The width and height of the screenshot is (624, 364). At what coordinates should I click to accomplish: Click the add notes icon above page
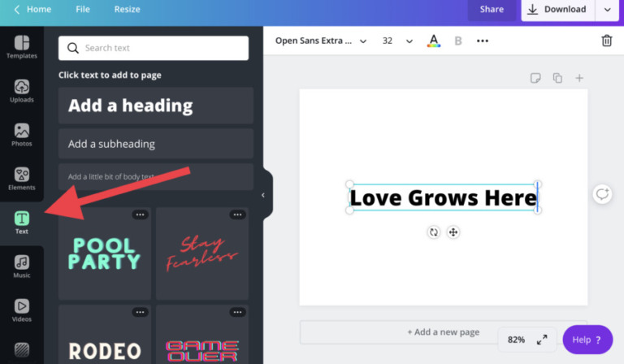click(535, 78)
